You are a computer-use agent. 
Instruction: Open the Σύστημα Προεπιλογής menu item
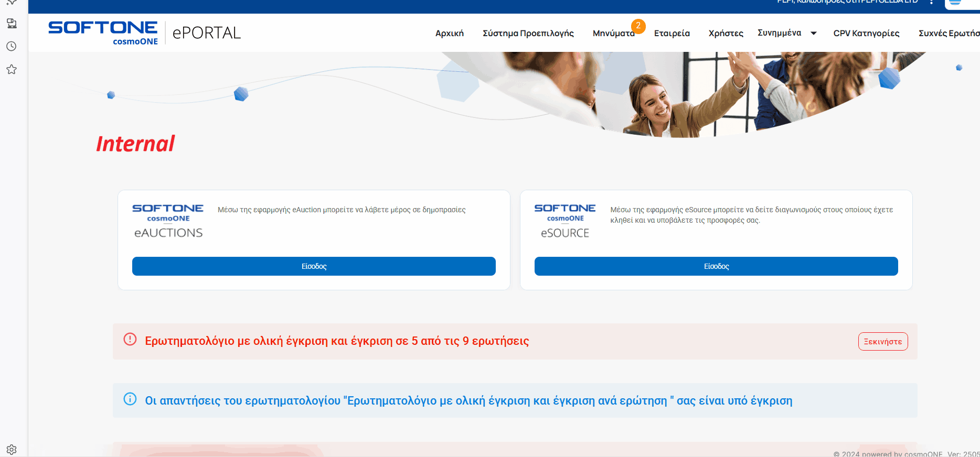[x=528, y=33]
